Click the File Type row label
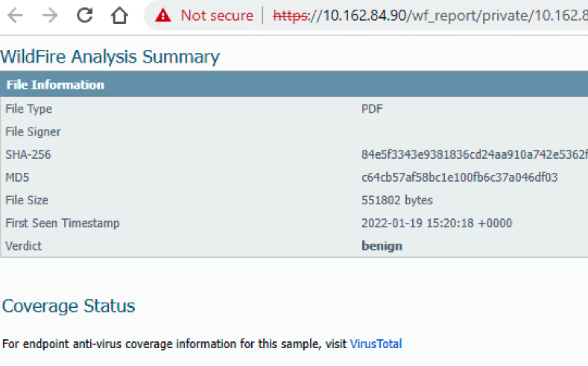The image size is (588, 366). click(x=28, y=109)
